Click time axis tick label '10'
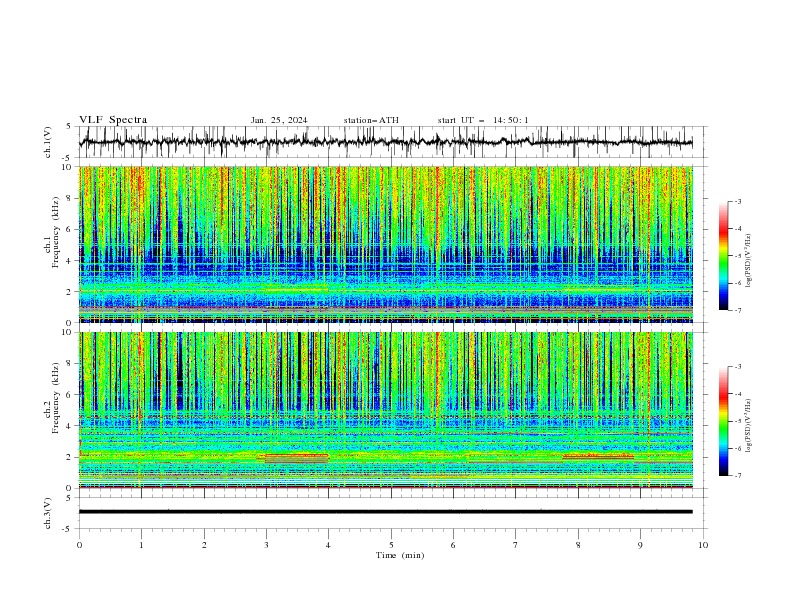This screenshot has height=612, width=792. pyautogui.click(x=703, y=545)
